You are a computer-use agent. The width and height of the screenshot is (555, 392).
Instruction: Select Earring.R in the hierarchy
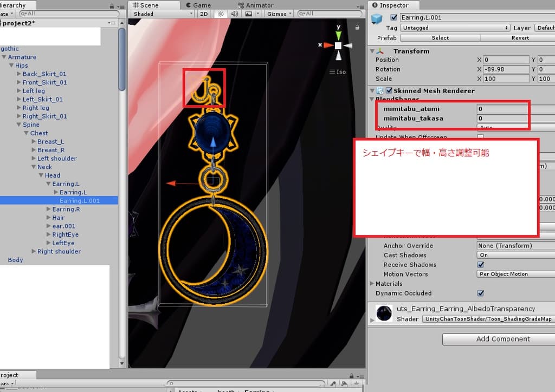66,209
